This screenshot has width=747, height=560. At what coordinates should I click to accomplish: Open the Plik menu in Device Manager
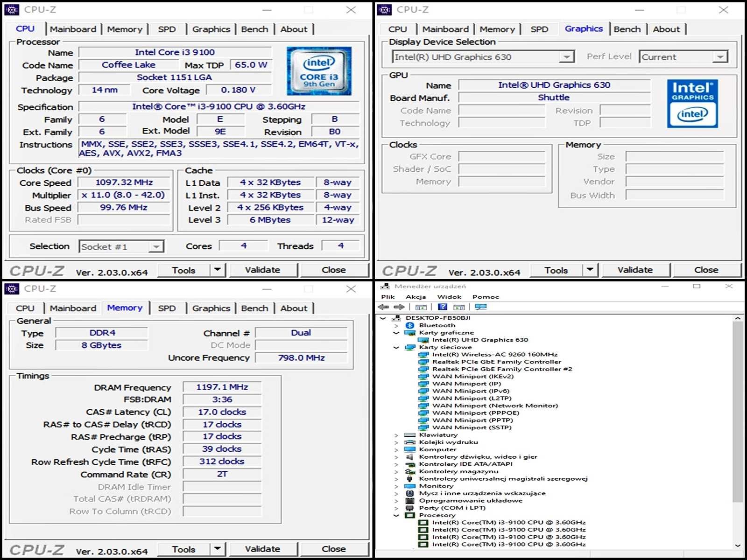[388, 297]
